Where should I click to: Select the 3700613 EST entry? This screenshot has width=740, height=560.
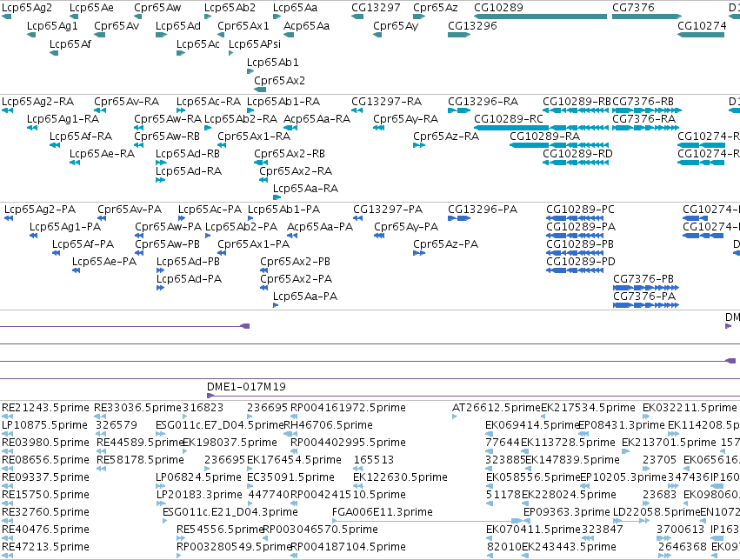(x=680, y=530)
